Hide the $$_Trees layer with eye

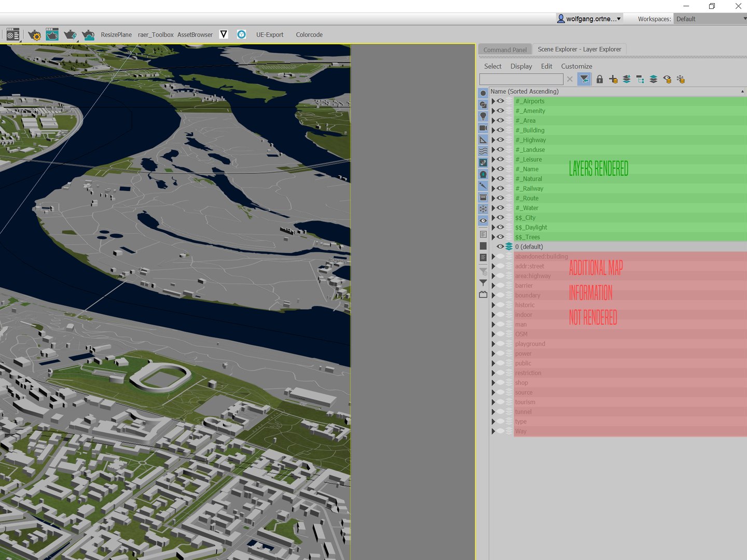[x=501, y=237]
